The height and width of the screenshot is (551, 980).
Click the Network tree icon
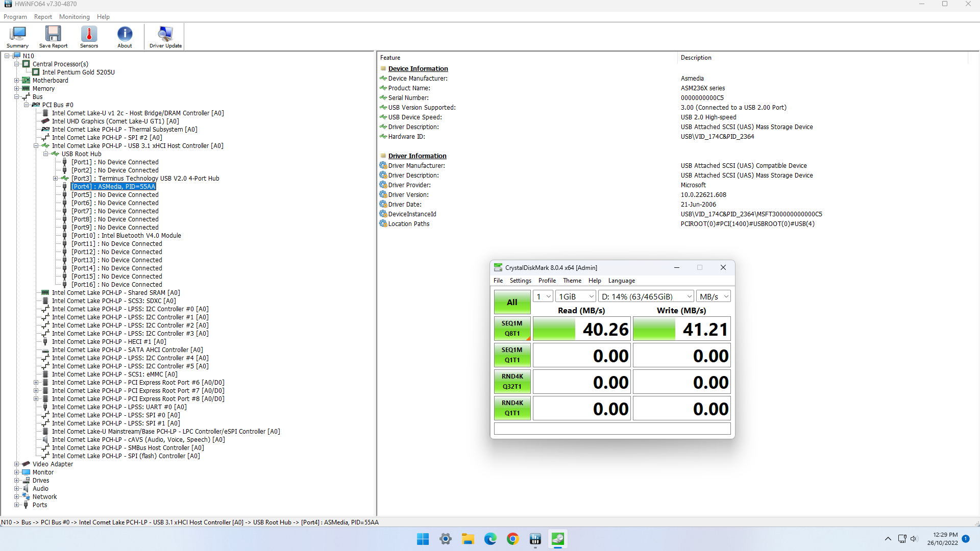26,497
